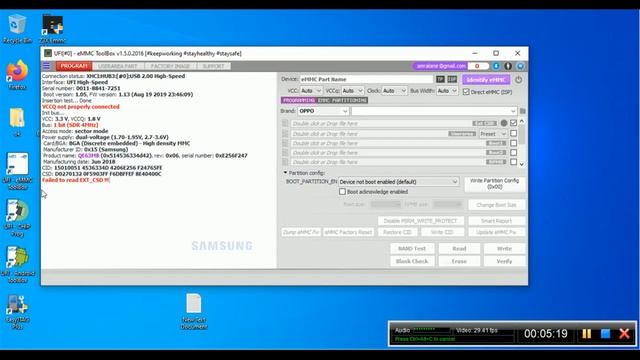Select the UFI eMMC ToolBox desktop shortcut

pyautogui.click(x=17, y=171)
